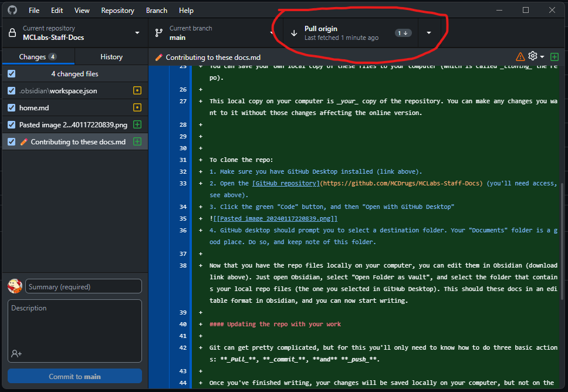Click modified status icon for workspace.json

(137, 90)
